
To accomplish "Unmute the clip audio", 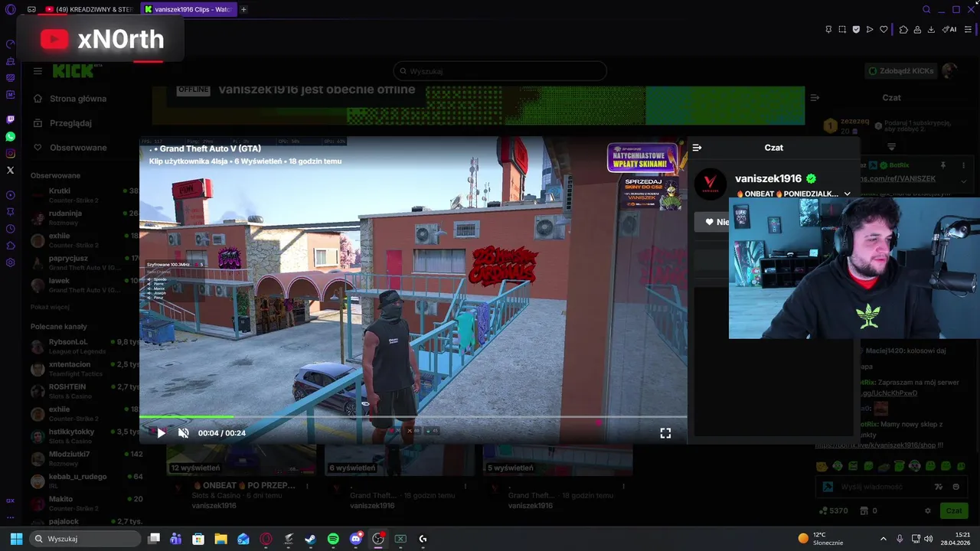I will tap(184, 433).
